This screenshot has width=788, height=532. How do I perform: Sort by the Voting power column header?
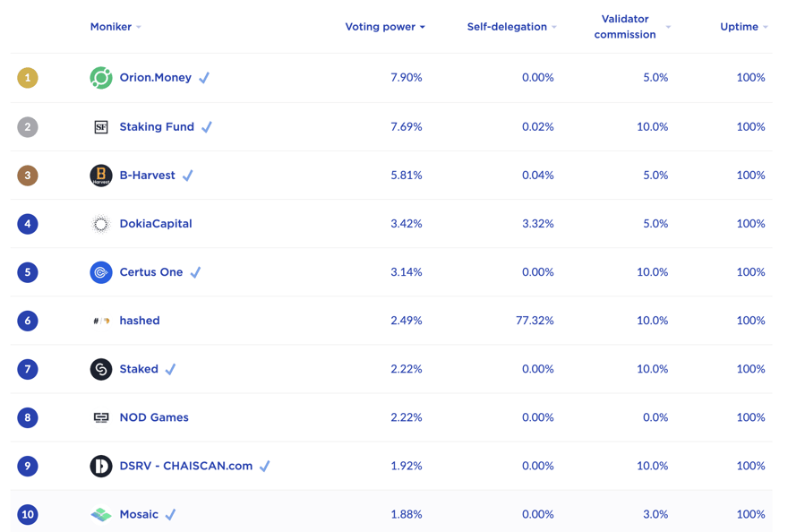coord(385,27)
